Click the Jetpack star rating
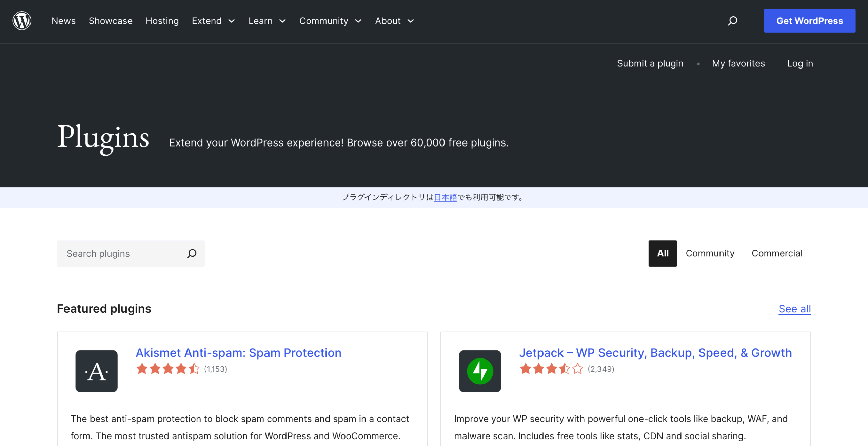Viewport: 868px width, 446px height. 551,369
